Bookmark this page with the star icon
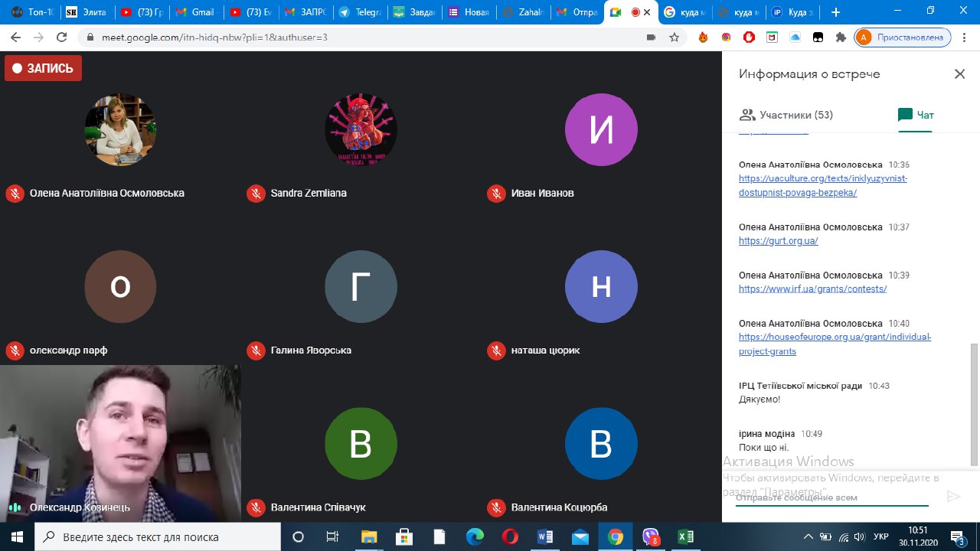This screenshot has width=980, height=551. pos(674,37)
